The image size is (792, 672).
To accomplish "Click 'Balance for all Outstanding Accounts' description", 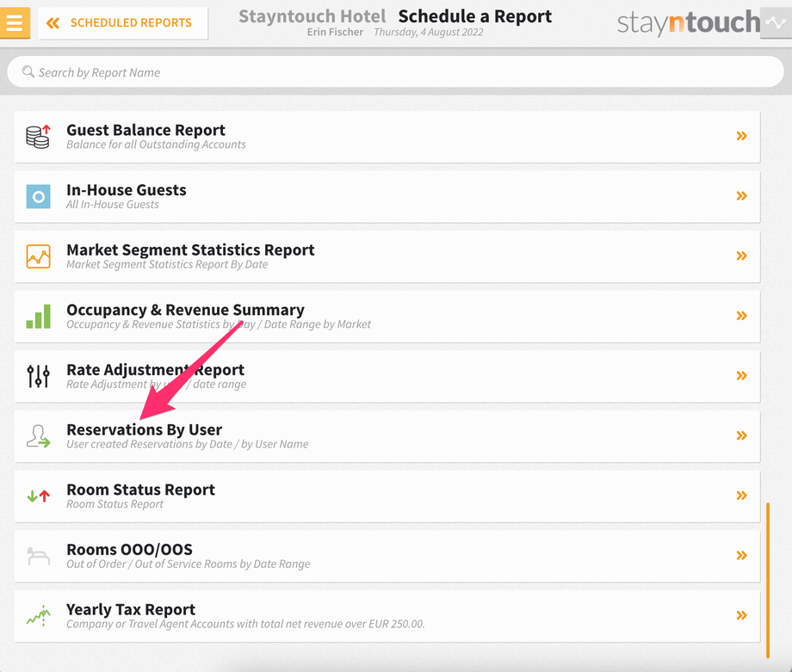I will [x=156, y=145].
